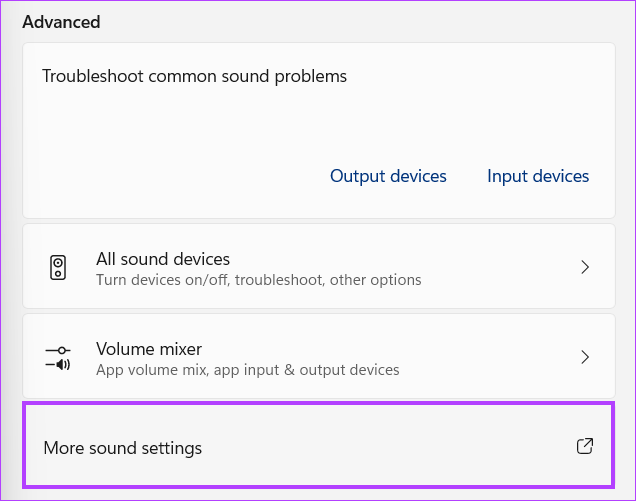
Task: Open the Output devices troubleshooter link
Action: pos(388,176)
